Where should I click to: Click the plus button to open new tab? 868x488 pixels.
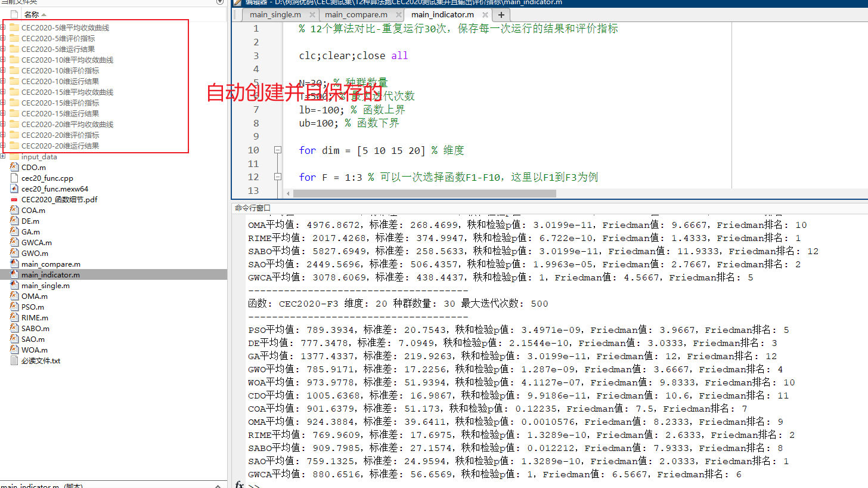(x=501, y=15)
